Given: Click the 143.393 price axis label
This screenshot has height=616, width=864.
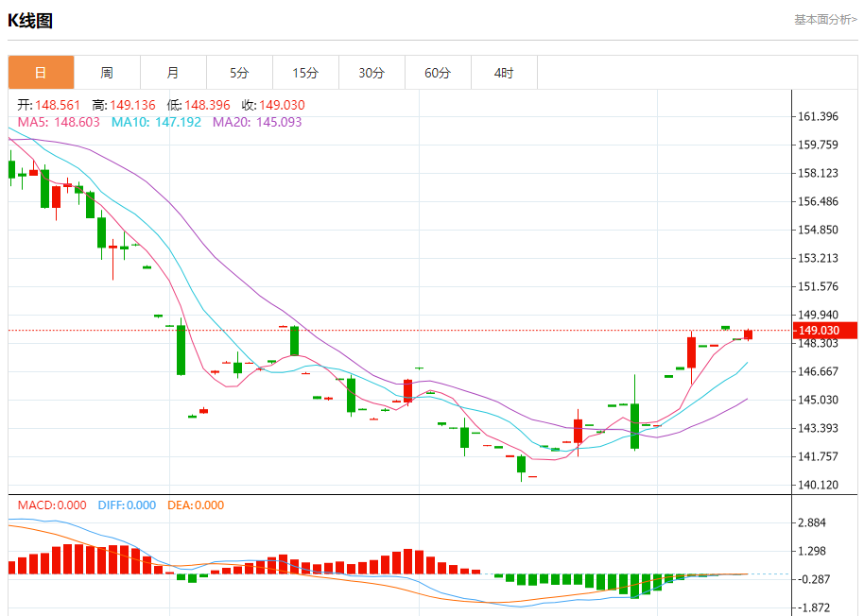Looking at the screenshot, I should click(818, 428).
